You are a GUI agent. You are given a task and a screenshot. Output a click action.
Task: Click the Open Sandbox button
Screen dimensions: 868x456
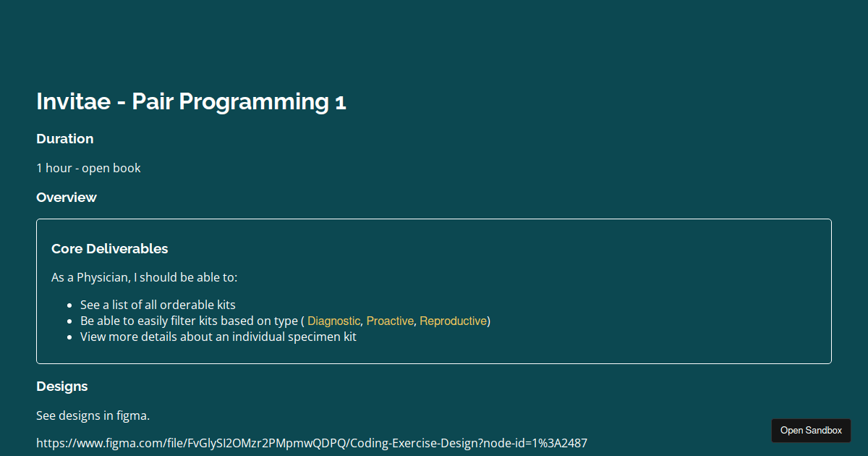click(811, 431)
